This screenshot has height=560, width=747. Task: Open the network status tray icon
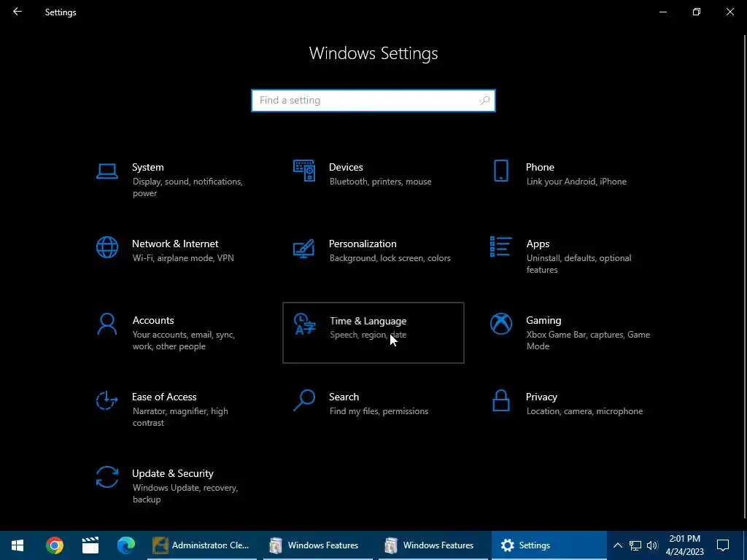(x=635, y=545)
